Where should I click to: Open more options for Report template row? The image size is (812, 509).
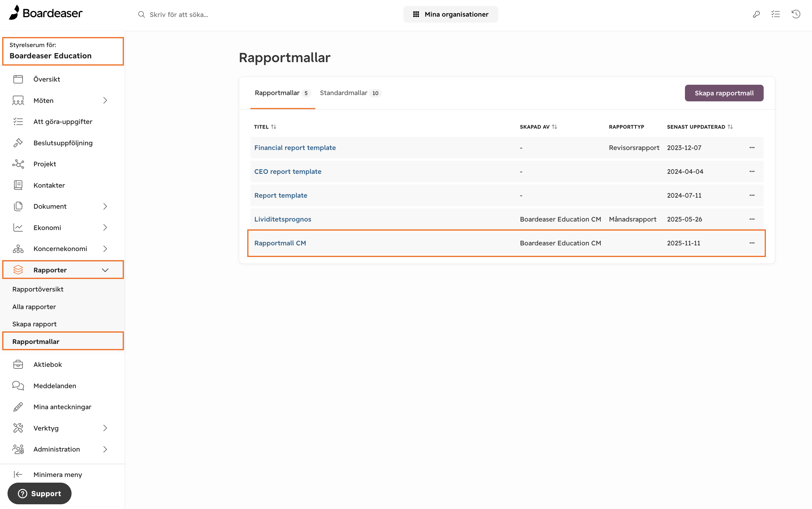click(x=752, y=196)
